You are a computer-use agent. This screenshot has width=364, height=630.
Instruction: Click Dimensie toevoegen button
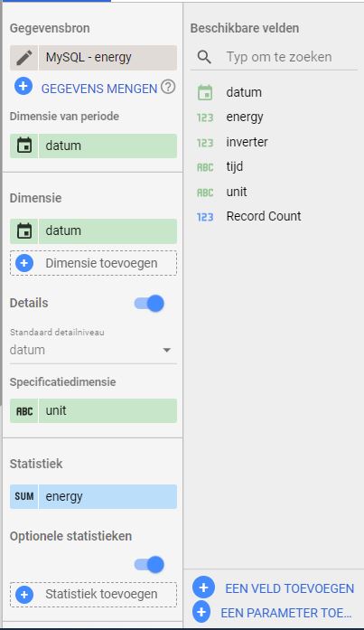[x=93, y=263]
